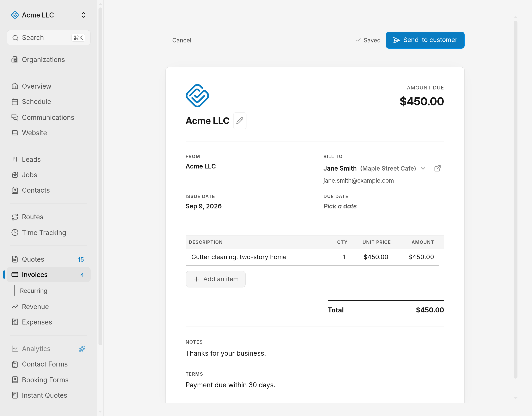Click the Schedule calendar icon
Screen dimensions: 532x416
click(x=15, y=102)
